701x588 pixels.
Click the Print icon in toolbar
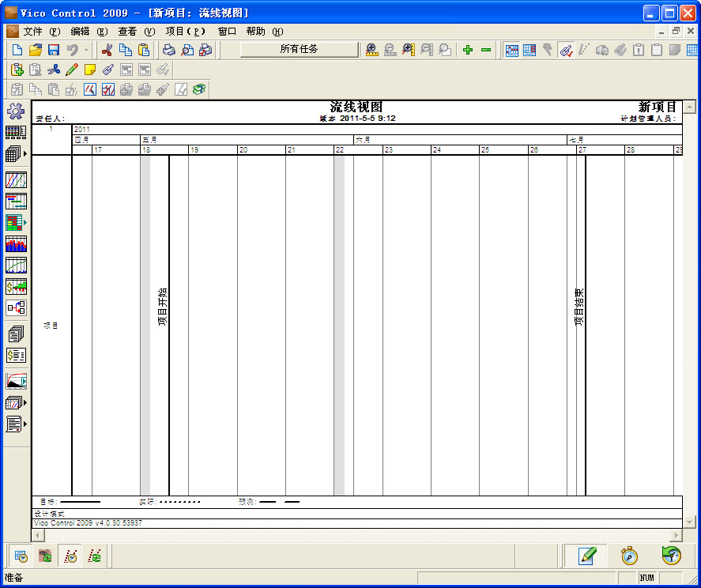click(168, 50)
